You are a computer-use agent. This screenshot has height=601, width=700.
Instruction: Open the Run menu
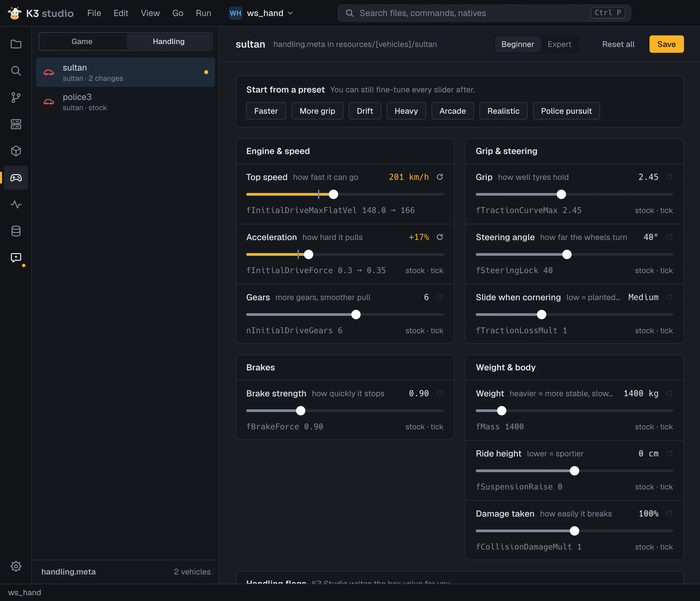[203, 13]
